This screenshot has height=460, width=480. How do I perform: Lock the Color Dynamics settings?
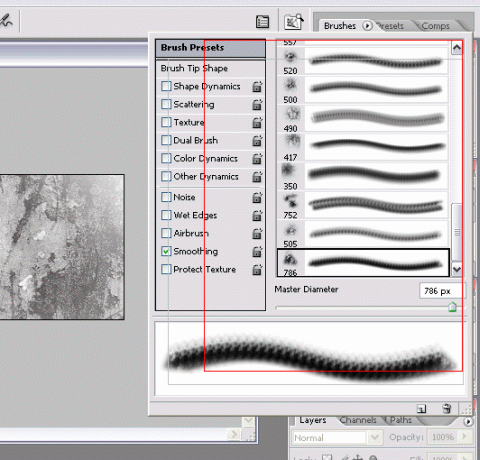pos(257,159)
